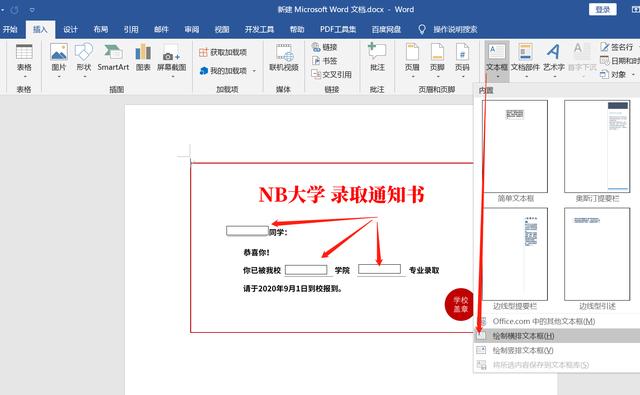Click the redo icon in title bar
Screen dimensions: 640x395
pyautogui.click(x=14, y=10)
